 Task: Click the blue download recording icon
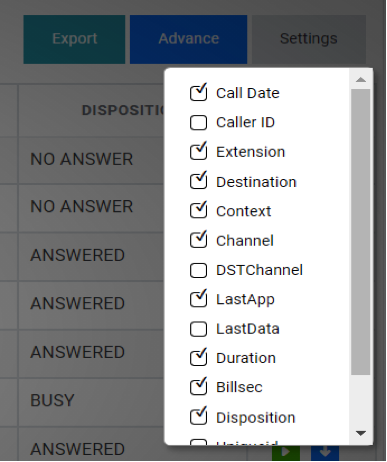[x=325, y=453]
